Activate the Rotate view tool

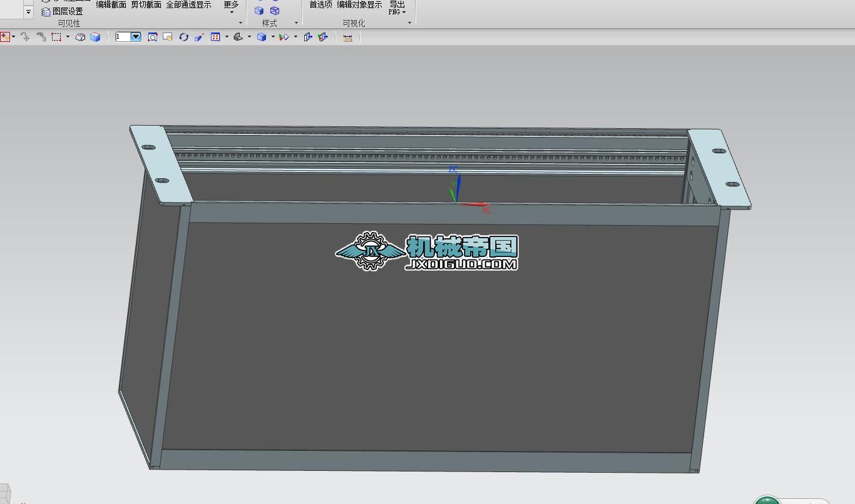pyautogui.click(x=183, y=37)
